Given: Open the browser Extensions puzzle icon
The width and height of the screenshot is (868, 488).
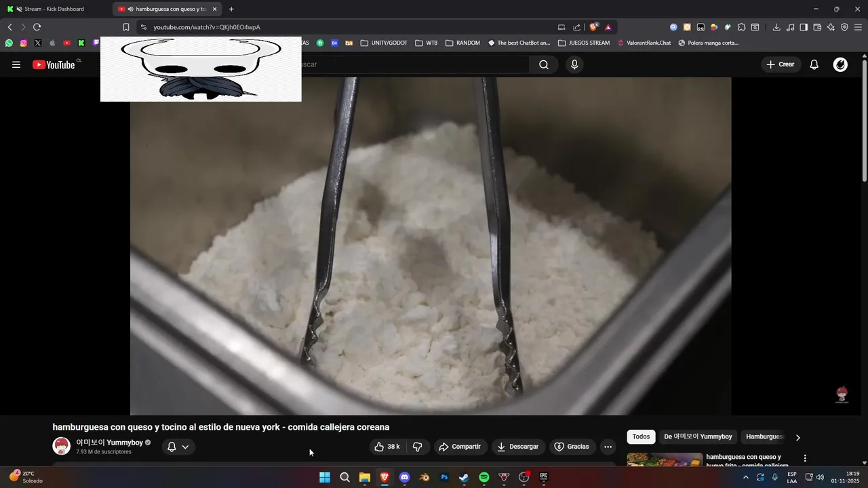Looking at the screenshot, I should 741,27.
